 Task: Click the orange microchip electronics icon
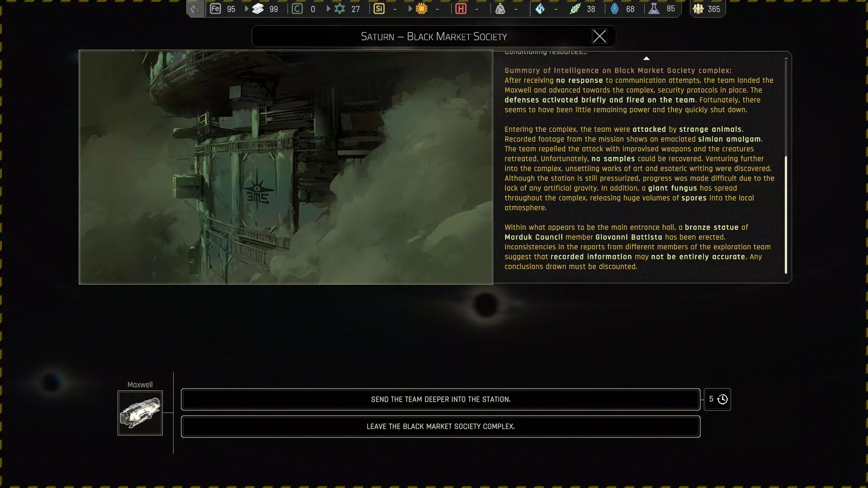coord(421,9)
